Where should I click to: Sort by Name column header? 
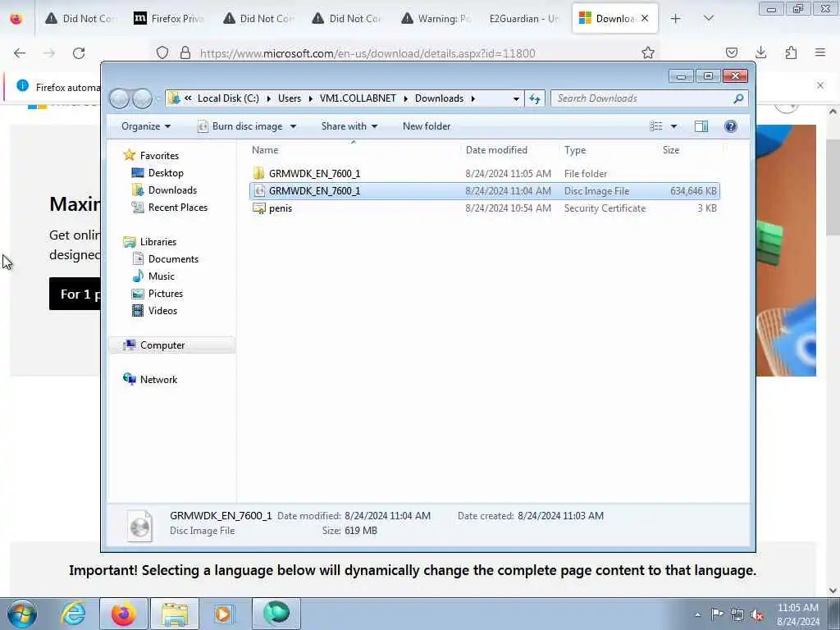point(265,150)
